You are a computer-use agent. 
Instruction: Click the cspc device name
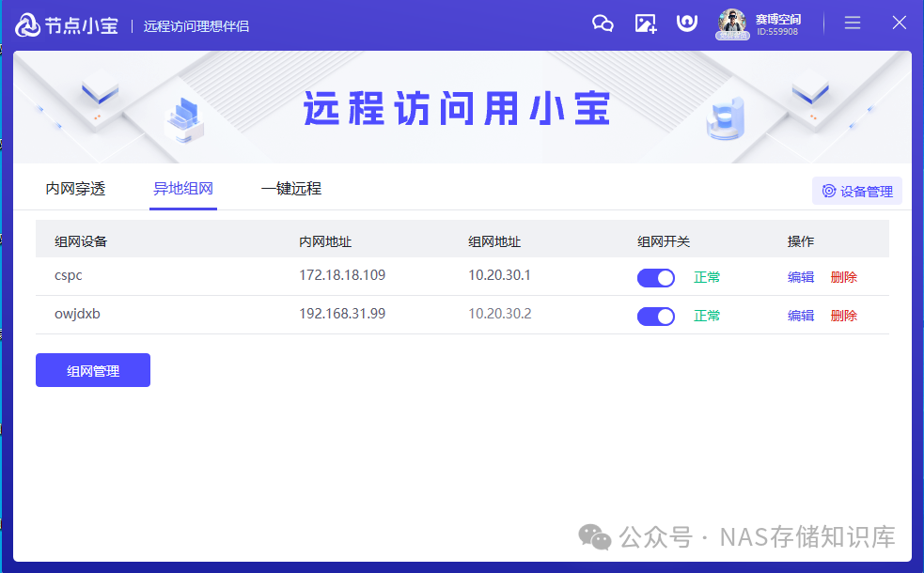tap(69, 275)
